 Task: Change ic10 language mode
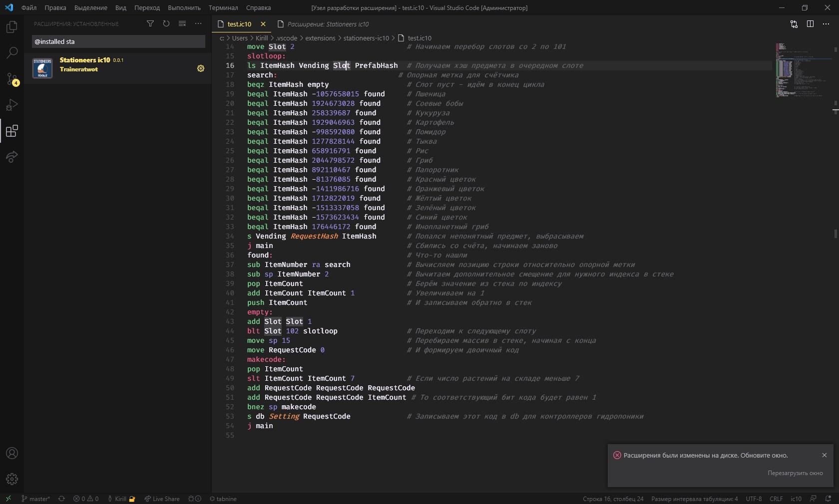click(x=796, y=499)
